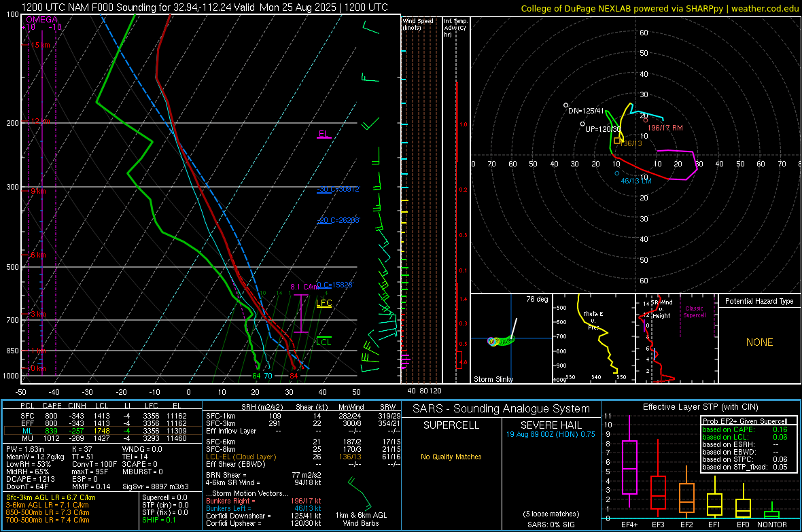The image size is (802, 532).
Task: Click the 700-500mb LR = 7.4 C/km line
Action: click(48, 520)
